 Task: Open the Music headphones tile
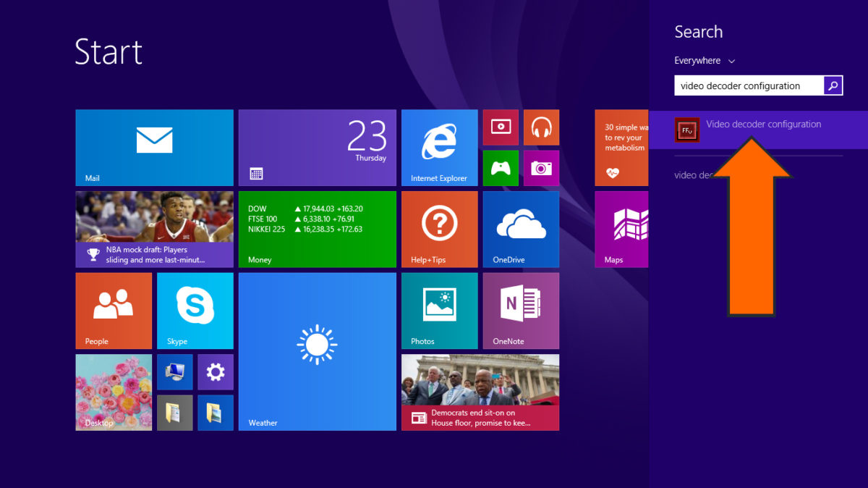pos(541,127)
